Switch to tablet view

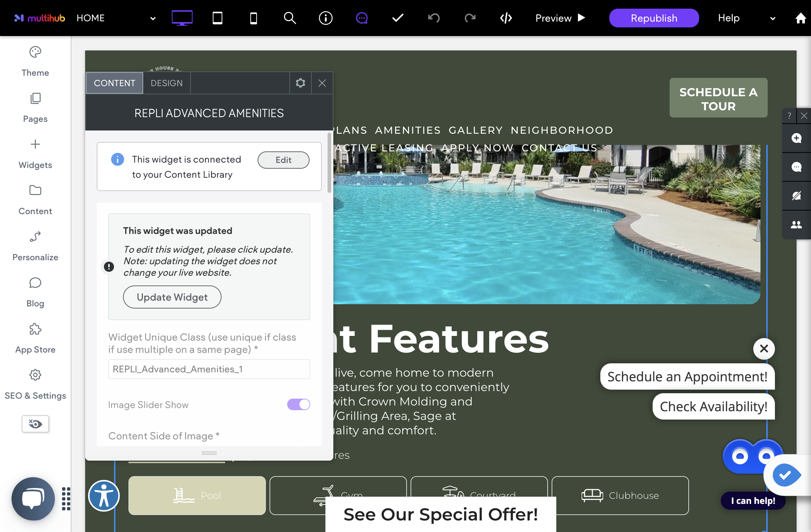point(218,18)
